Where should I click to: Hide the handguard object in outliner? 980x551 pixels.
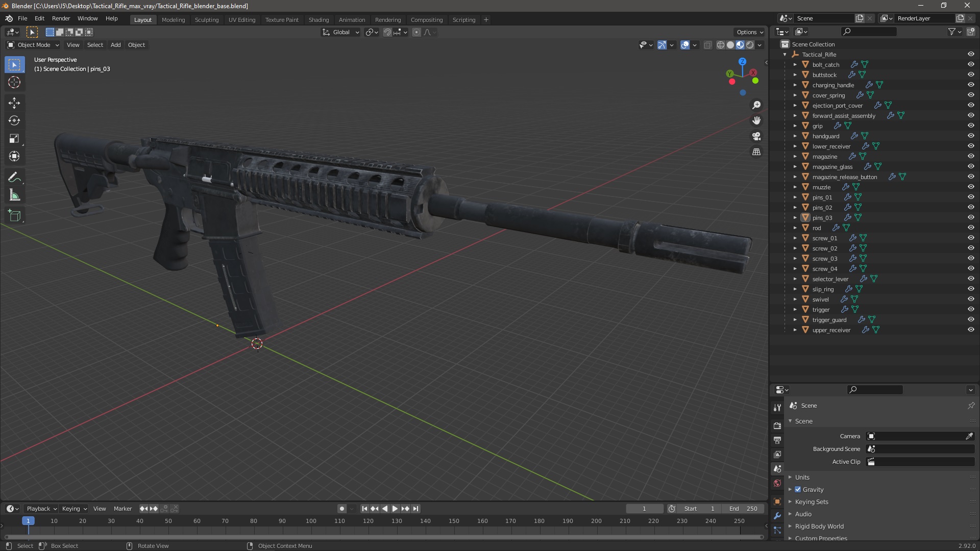(971, 136)
